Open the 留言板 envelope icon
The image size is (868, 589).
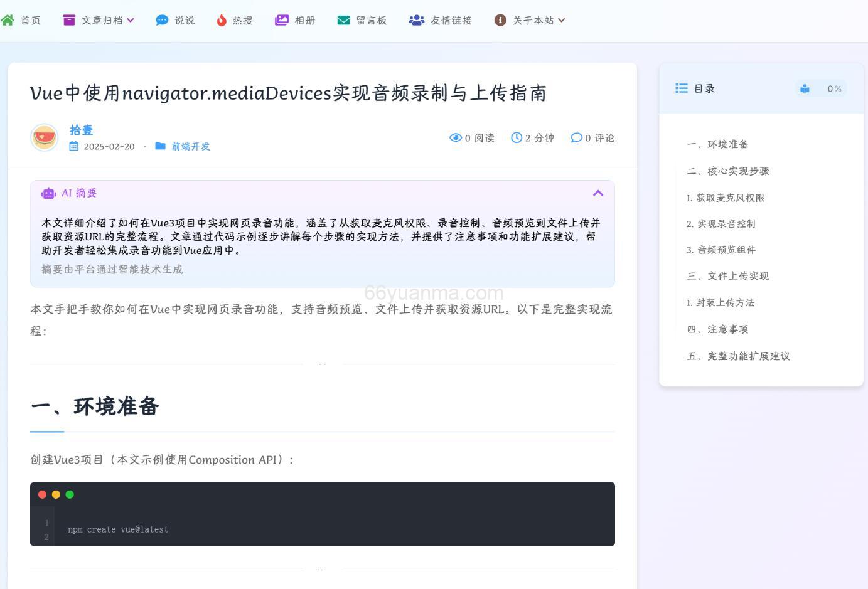(343, 20)
